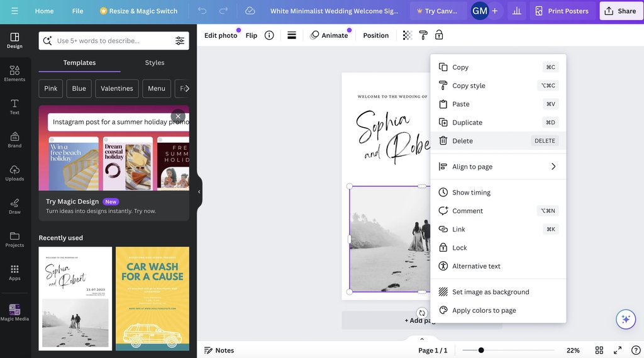The width and height of the screenshot is (644, 358).
Task: Open the Projects sidebar panel
Action: [14, 240]
